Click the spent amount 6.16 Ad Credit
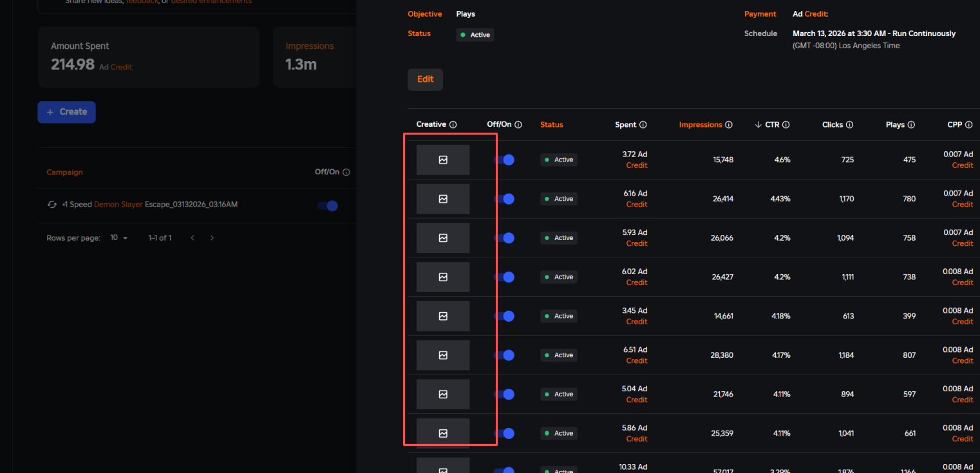The image size is (980, 473). (x=635, y=199)
